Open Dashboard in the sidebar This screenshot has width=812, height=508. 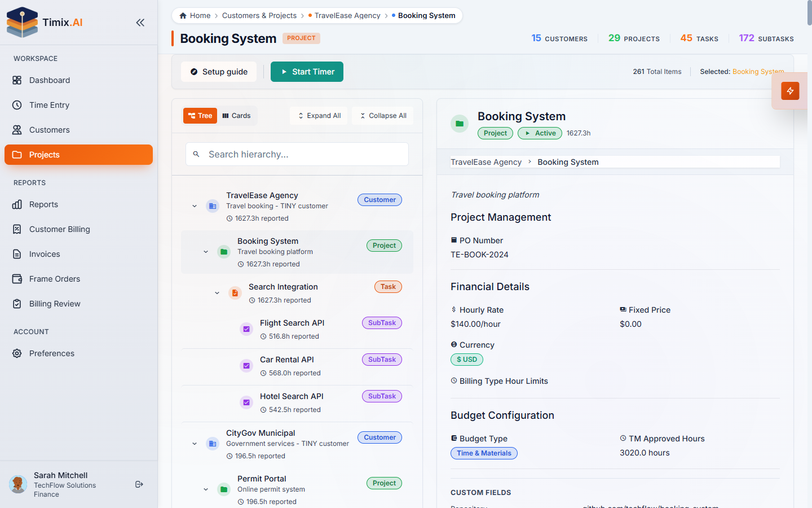pos(78,80)
